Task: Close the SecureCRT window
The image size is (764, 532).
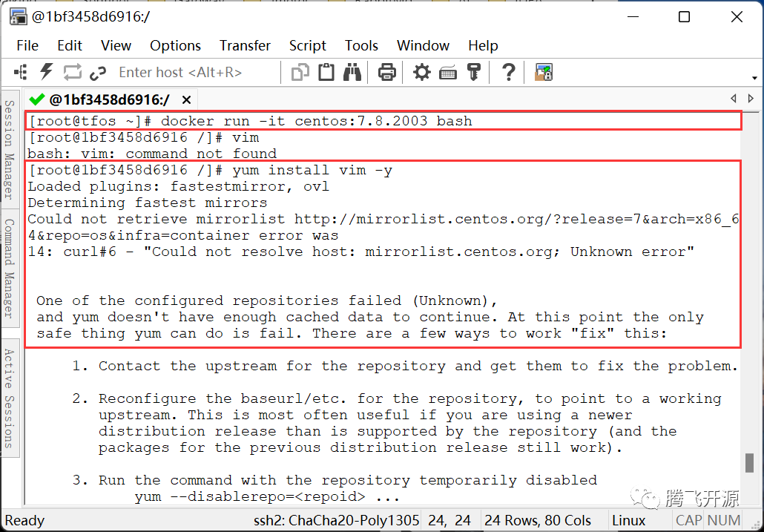Action: 737,16
